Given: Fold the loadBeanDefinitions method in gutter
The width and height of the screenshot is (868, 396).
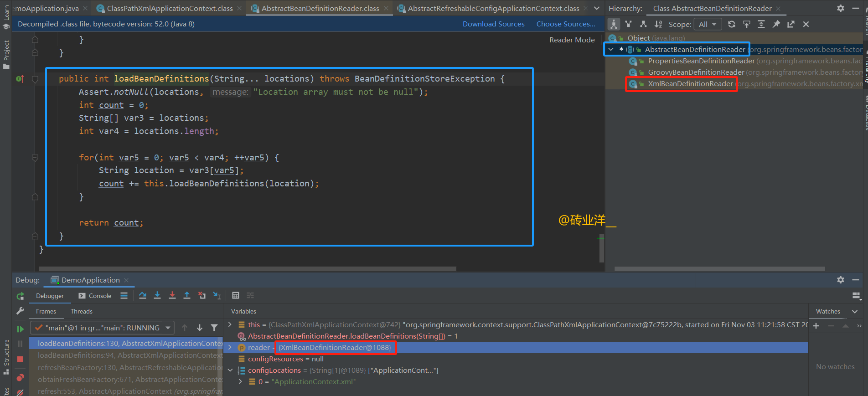Looking at the screenshot, I should coord(35,79).
